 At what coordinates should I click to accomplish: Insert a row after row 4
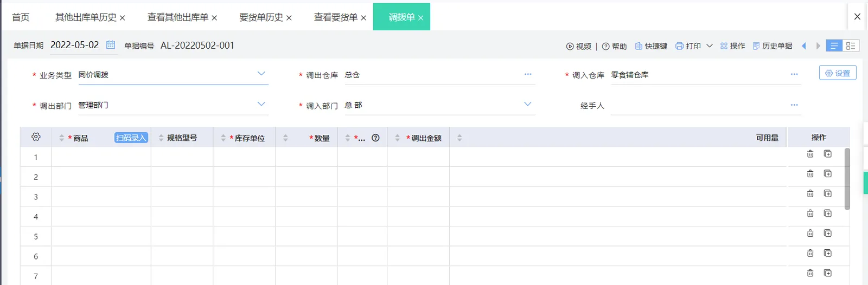coord(828,213)
